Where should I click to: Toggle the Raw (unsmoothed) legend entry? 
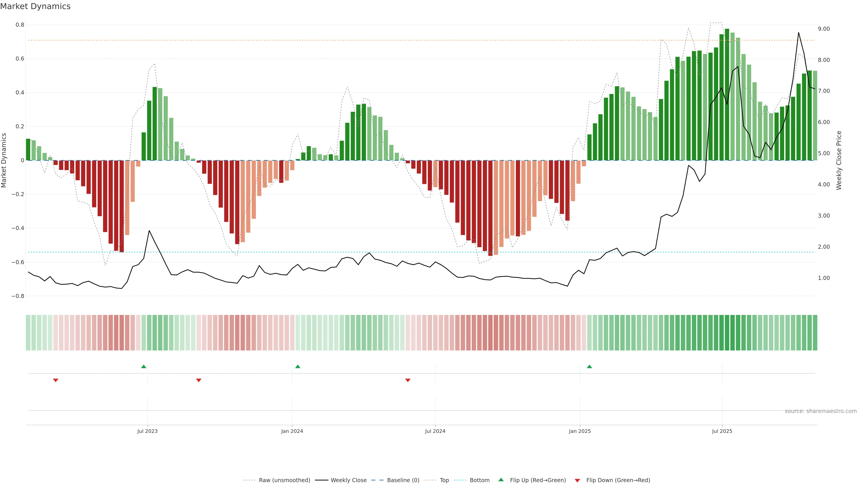(284, 480)
